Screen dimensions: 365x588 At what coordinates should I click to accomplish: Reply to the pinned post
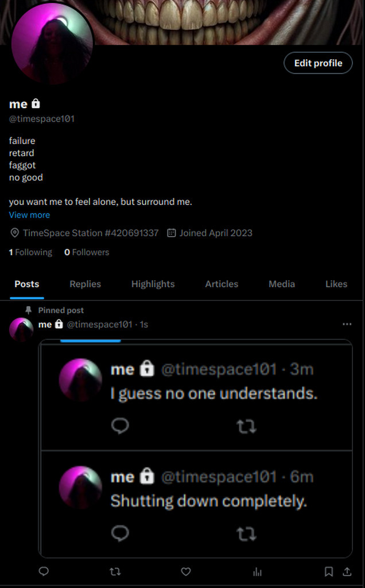click(x=44, y=571)
